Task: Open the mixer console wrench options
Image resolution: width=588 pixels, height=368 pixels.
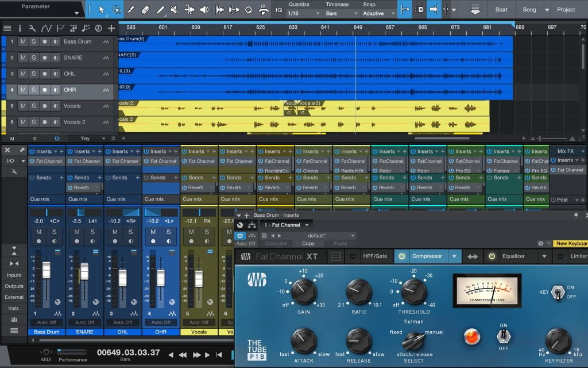Action: coord(14,171)
